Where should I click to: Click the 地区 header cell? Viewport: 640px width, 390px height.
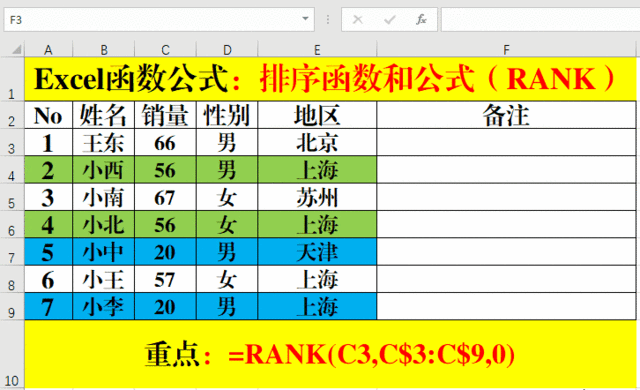[x=317, y=115]
